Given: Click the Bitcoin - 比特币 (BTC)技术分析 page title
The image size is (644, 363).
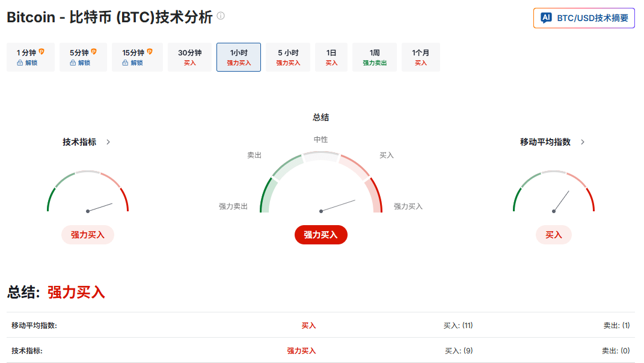Looking at the screenshot, I should coord(109,17).
